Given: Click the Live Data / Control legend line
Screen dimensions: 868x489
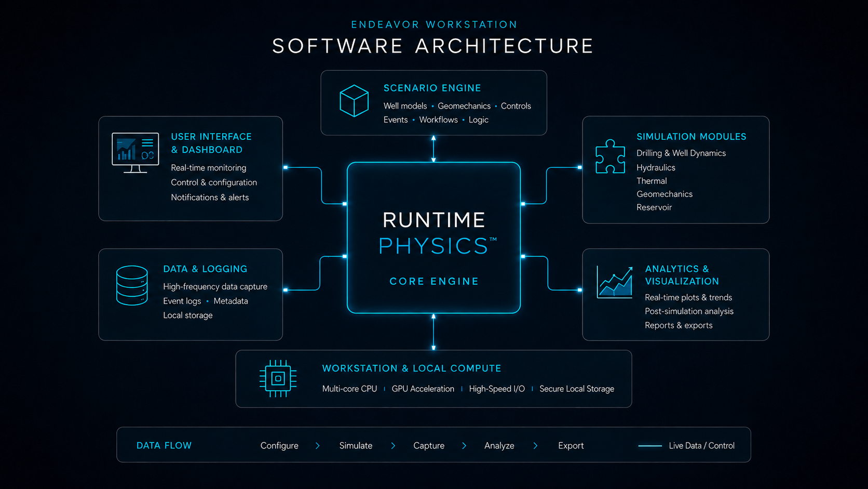Looking at the screenshot, I should 650,446.
